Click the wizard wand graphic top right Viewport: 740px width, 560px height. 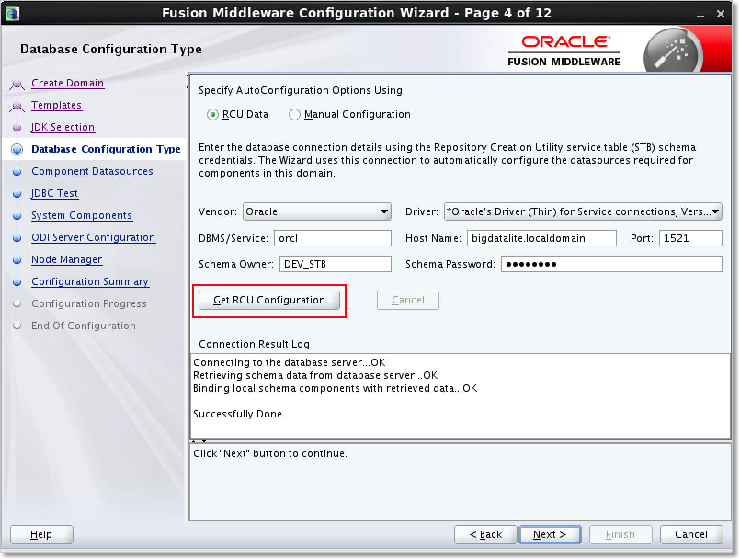point(671,49)
